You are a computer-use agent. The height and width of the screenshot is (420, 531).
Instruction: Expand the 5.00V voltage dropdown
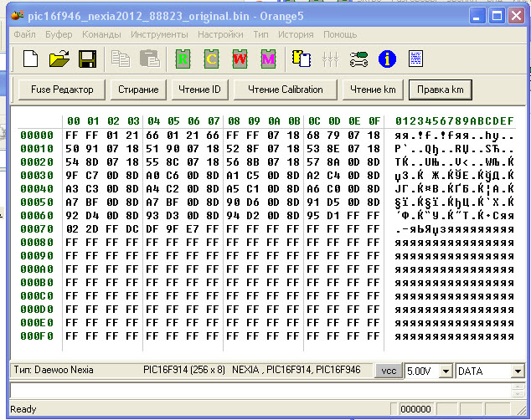point(446,371)
